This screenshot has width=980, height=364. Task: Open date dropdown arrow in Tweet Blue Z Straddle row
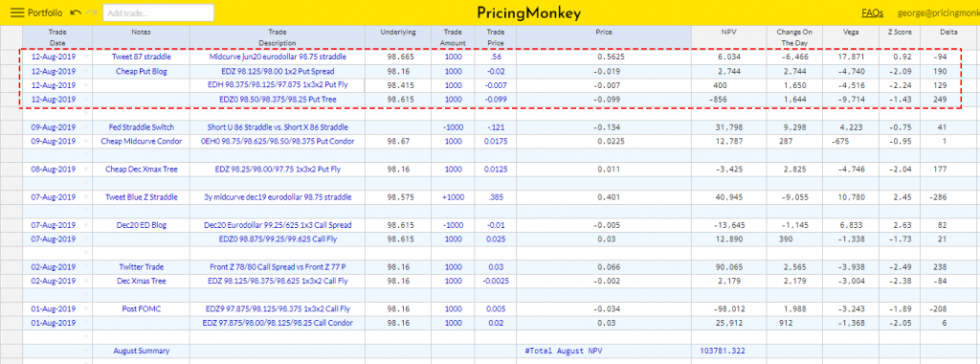(x=86, y=197)
